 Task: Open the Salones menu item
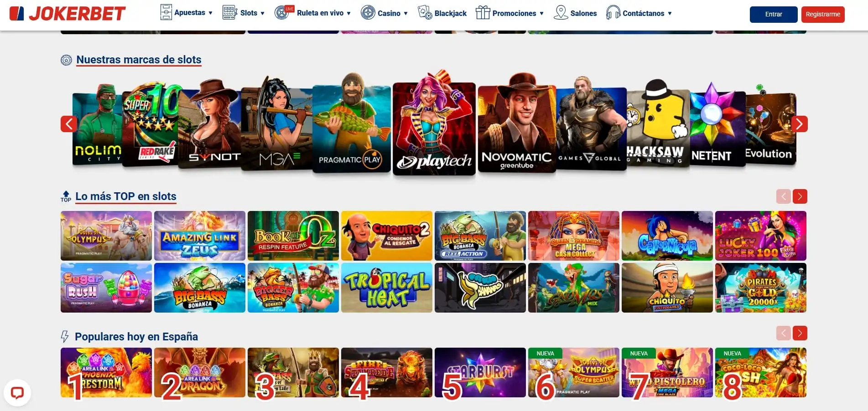(576, 13)
